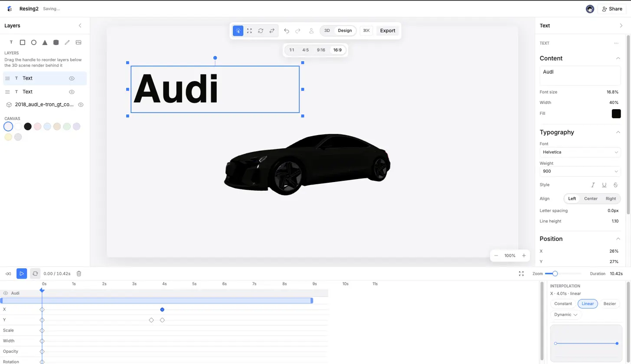Select the Triangle shape tool
This screenshot has width=631, height=364.
coord(45,42)
